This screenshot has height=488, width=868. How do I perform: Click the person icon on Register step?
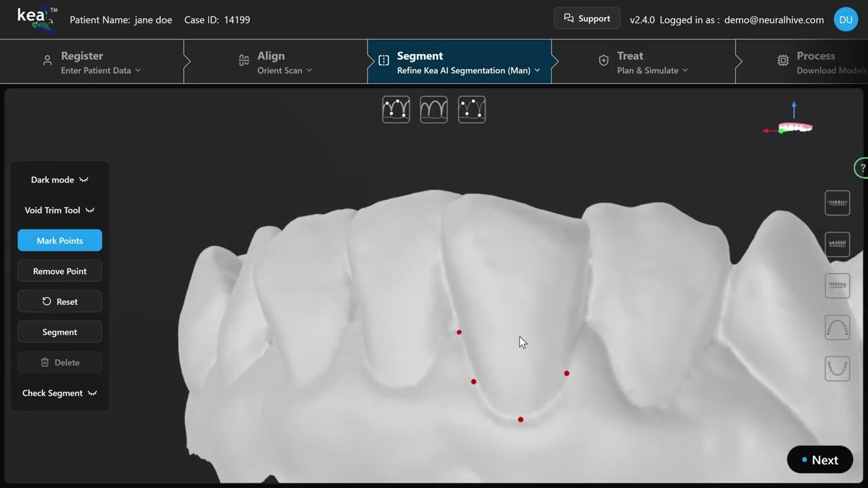click(47, 61)
